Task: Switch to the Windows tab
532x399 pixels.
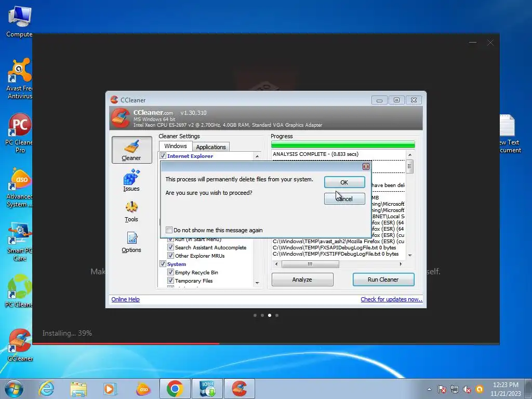Action: [x=176, y=146]
